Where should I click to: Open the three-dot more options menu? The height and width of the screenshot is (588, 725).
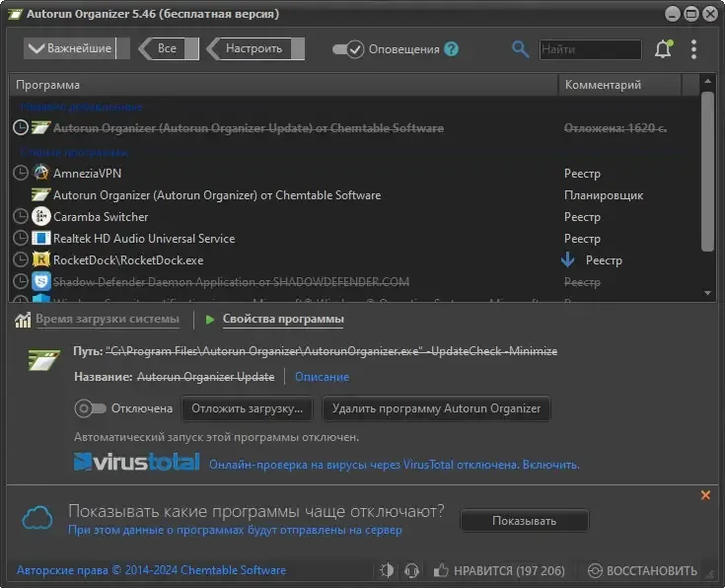[x=693, y=49]
